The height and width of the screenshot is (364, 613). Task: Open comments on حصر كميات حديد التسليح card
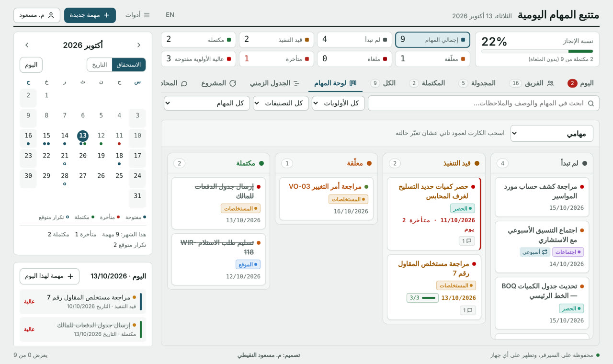coord(467,241)
